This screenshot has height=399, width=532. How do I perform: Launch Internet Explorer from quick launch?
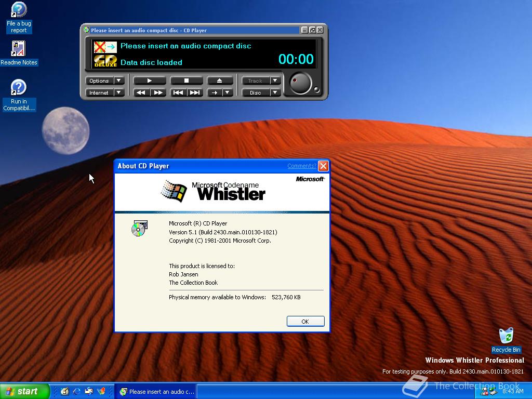[x=77, y=392]
